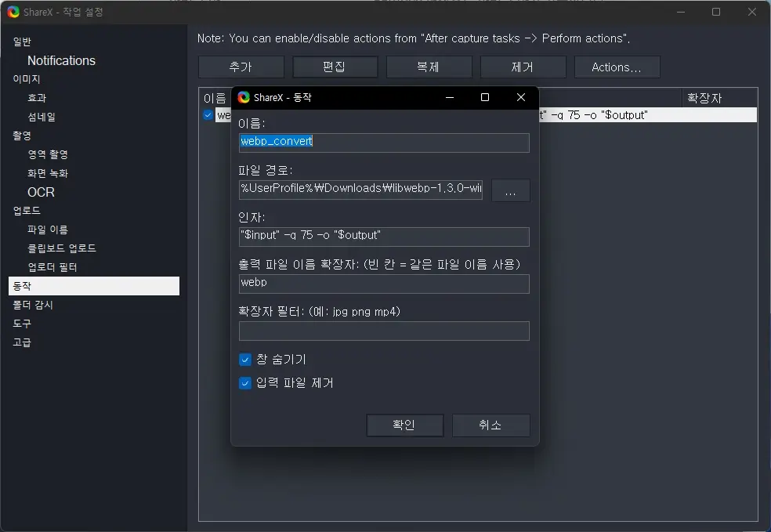Click the 확장자 column header
This screenshot has width=771, height=532.
click(x=719, y=98)
